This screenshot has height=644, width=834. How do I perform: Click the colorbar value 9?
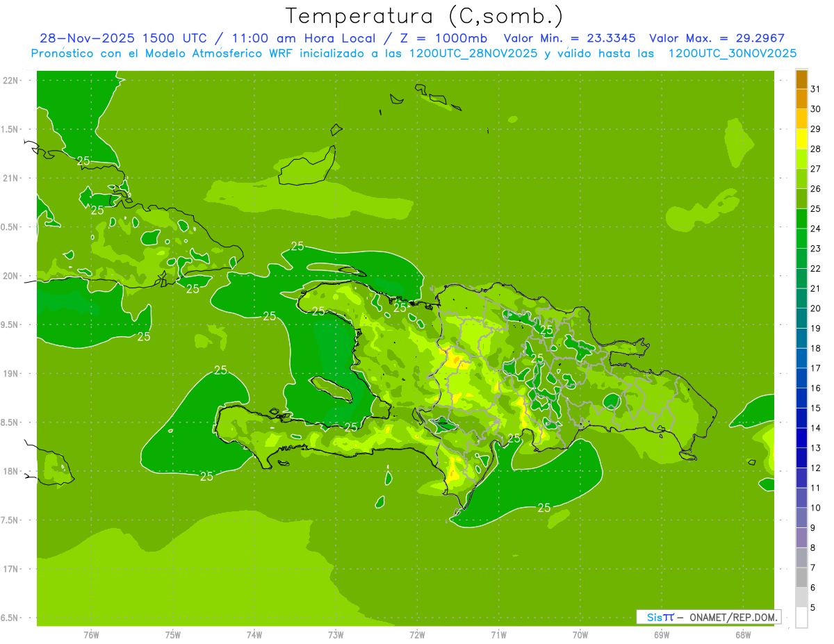(x=813, y=528)
